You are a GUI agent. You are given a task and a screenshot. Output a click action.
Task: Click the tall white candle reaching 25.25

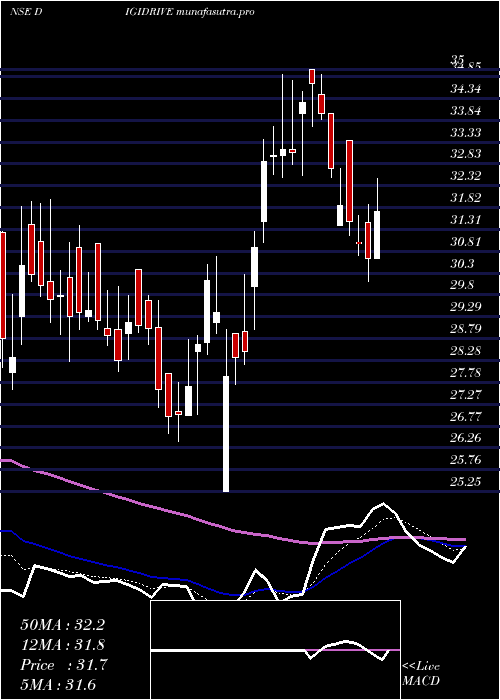(x=226, y=433)
